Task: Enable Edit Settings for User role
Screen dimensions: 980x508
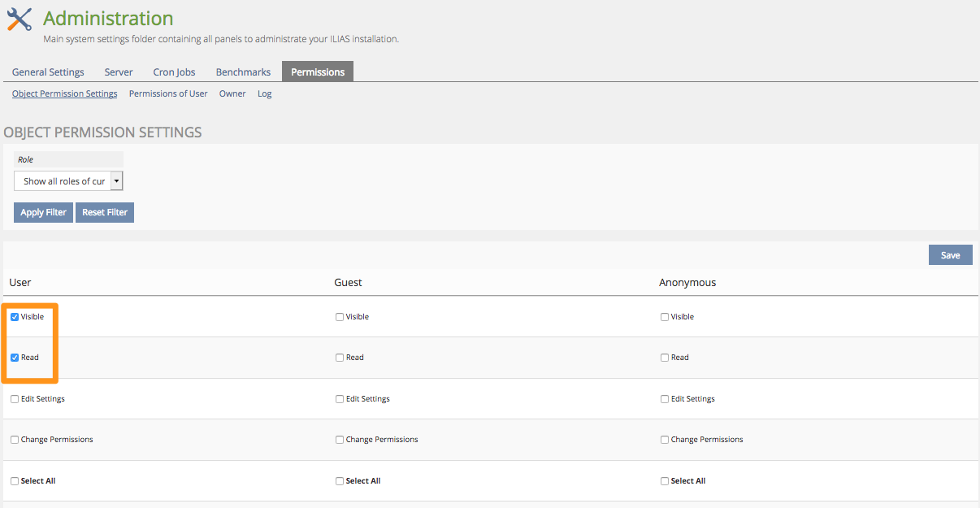Action: point(15,399)
